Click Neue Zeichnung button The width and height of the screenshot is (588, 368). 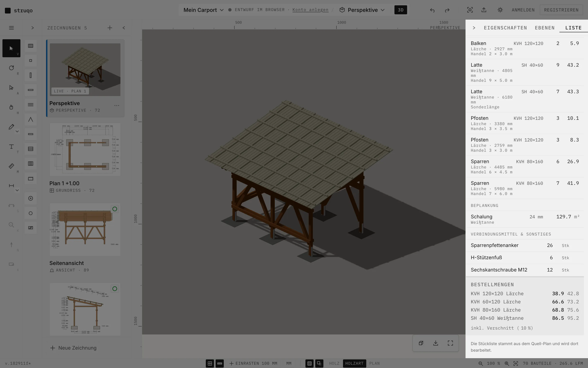[73, 348]
